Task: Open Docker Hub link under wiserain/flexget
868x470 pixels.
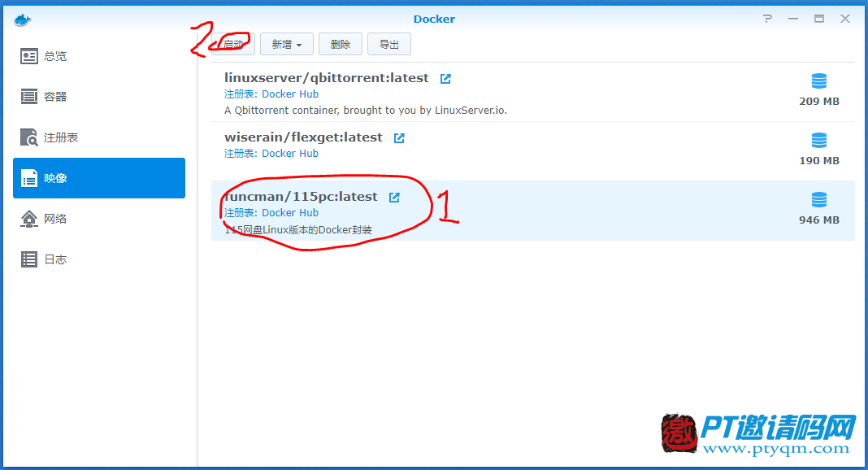Action: (x=290, y=154)
